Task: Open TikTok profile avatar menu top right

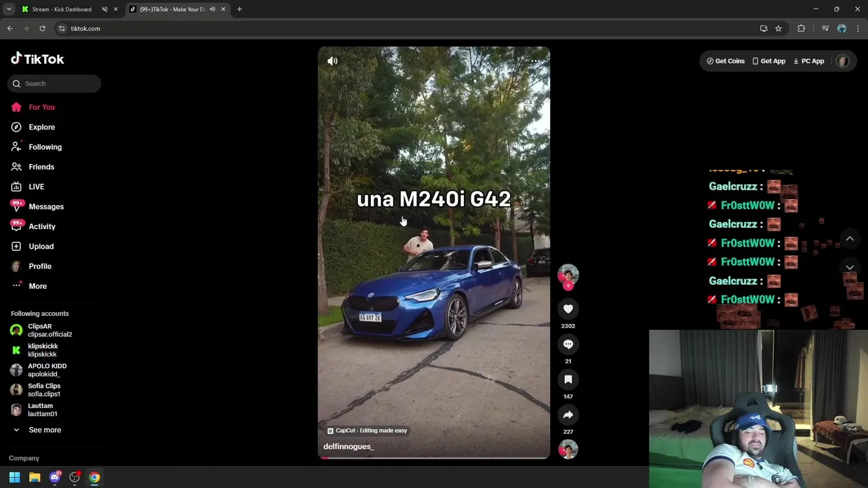Action: pos(842,61)
